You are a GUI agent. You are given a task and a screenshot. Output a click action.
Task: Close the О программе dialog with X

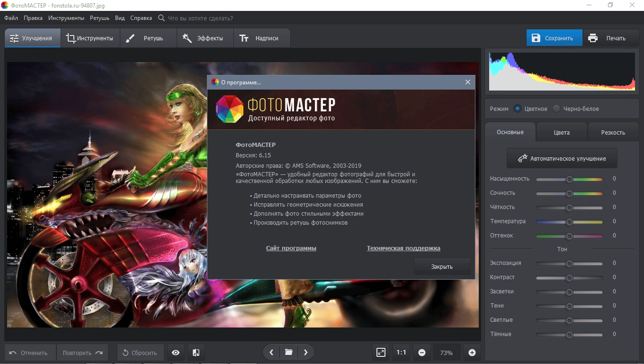468,82
